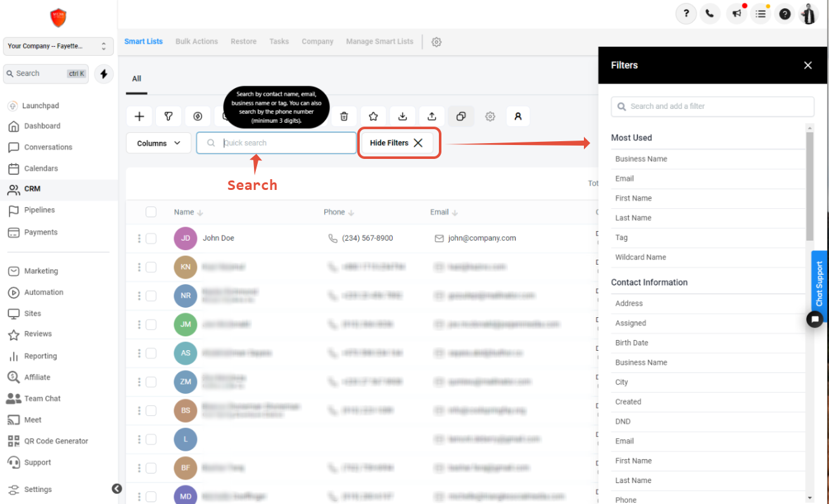829x504 pixels.
Task: Click the Filters panel vertical scrollbar thumb
Action: pyautogui.click(x=809, y=187)
